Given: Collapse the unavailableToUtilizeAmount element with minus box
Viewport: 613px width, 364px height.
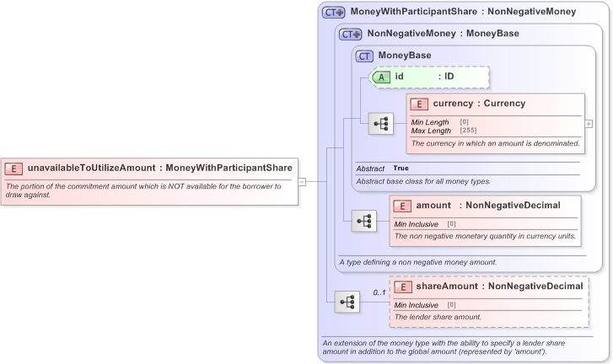Looking at the screenshot, I should click(x=302, y=182).
